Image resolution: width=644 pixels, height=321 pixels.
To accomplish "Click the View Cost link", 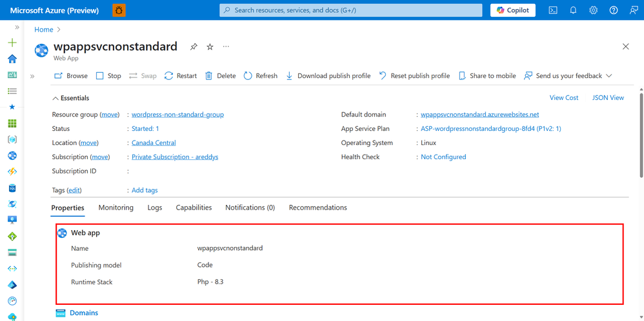I will [x=564, y=98].
